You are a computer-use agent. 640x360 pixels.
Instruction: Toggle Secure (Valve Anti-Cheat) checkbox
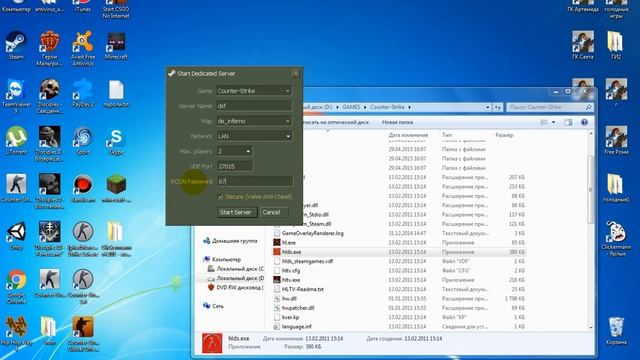220,197
